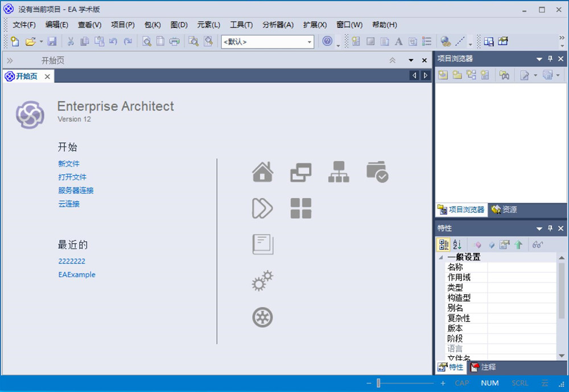Click the double chevron forward icon
The height and width of the screenshot is (392, 569).
pyautogui.click(x=262, y=208)
